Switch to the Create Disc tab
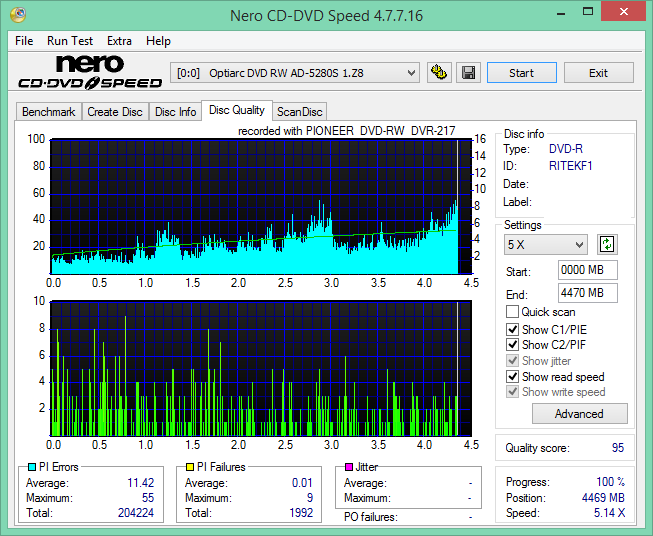 click(115, 112)
